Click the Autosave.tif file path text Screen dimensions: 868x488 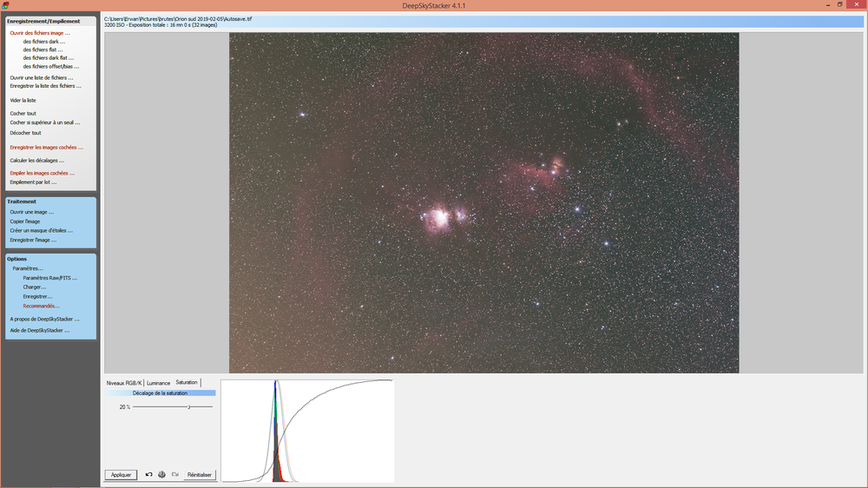coord(178,19)
